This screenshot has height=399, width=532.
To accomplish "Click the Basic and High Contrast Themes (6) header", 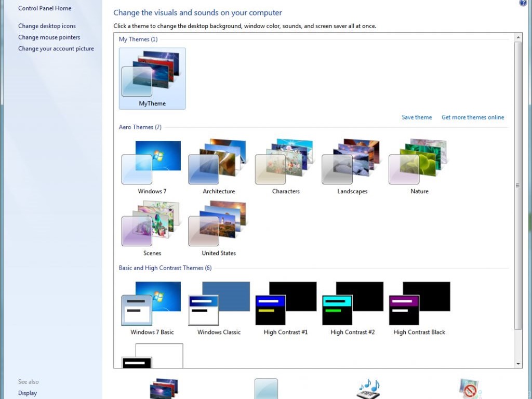I will pos(165,268).
